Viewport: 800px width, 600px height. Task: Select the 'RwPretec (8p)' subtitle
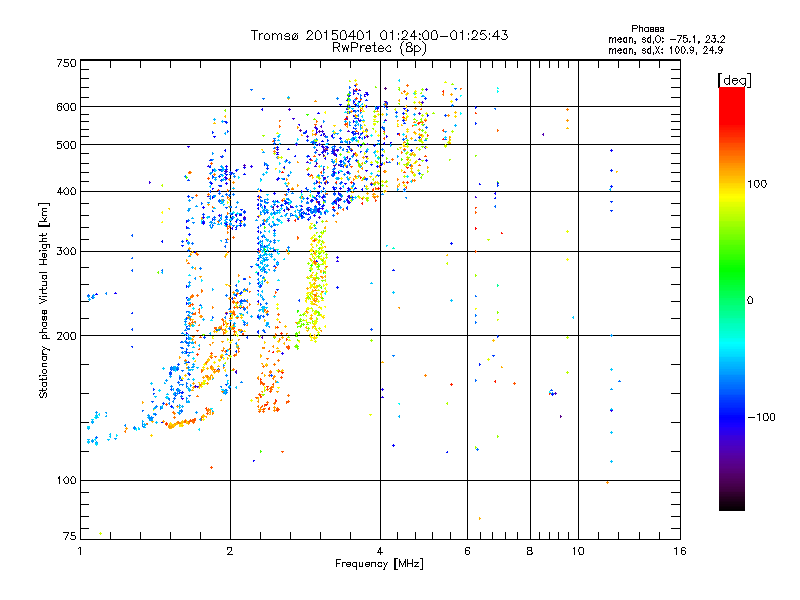pyautogui.click(x=379, y=48)
